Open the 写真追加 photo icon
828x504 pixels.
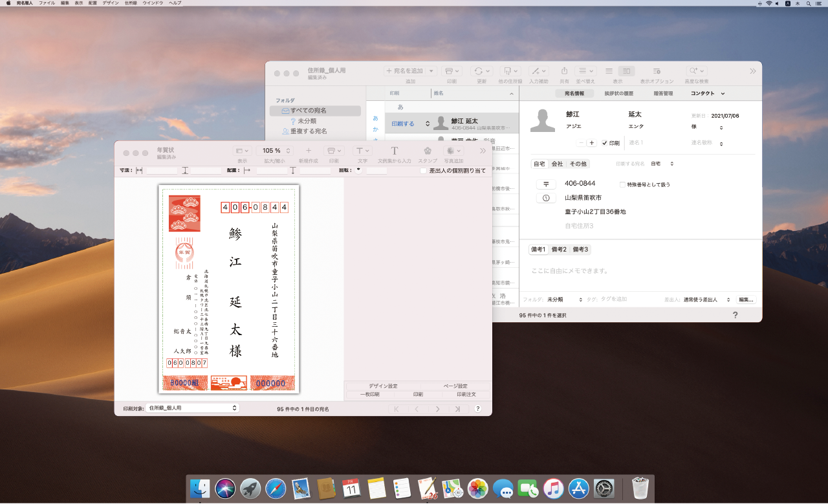coord(453,151)
